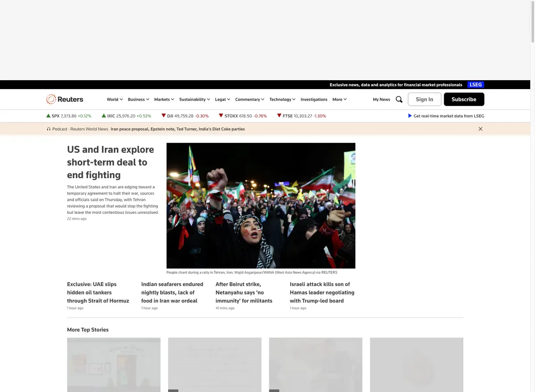
Task: Open the fourth More Top Stories thumbnail
Action: click(416, 365)
